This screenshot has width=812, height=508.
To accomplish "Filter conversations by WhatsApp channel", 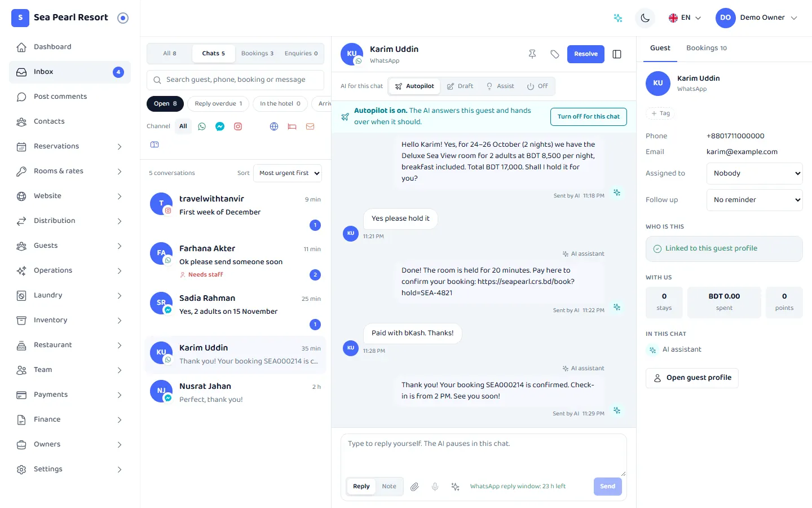I will click(202, 126).
